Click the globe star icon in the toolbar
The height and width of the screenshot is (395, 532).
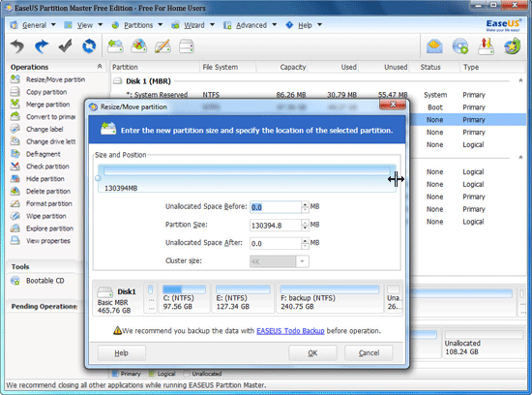point(512,46)
